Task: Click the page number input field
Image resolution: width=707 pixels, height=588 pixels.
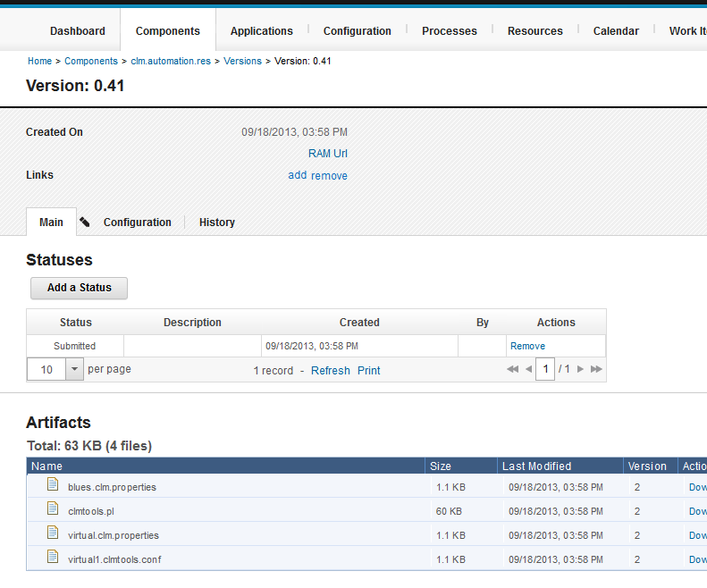Action: 545,369
